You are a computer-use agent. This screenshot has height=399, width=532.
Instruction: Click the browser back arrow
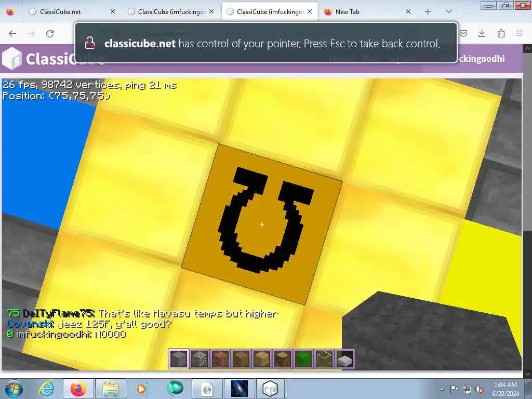point(12,34)
